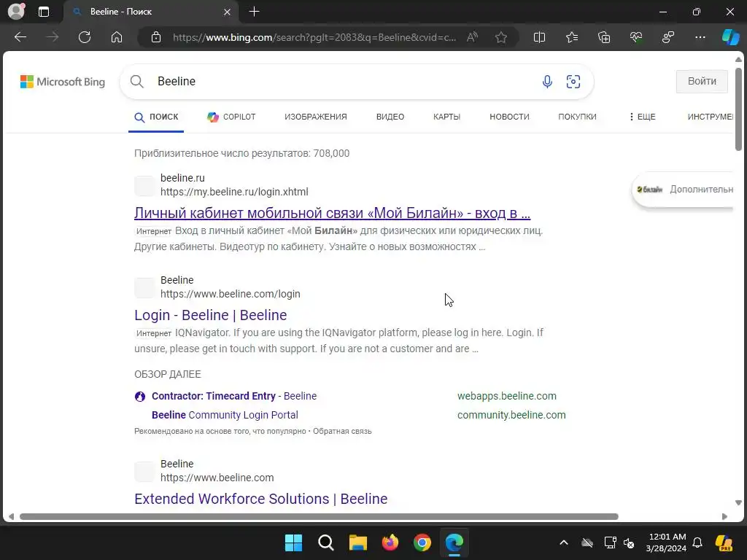Activate the Read aloud icon in address bar

(x=472, y=37)
